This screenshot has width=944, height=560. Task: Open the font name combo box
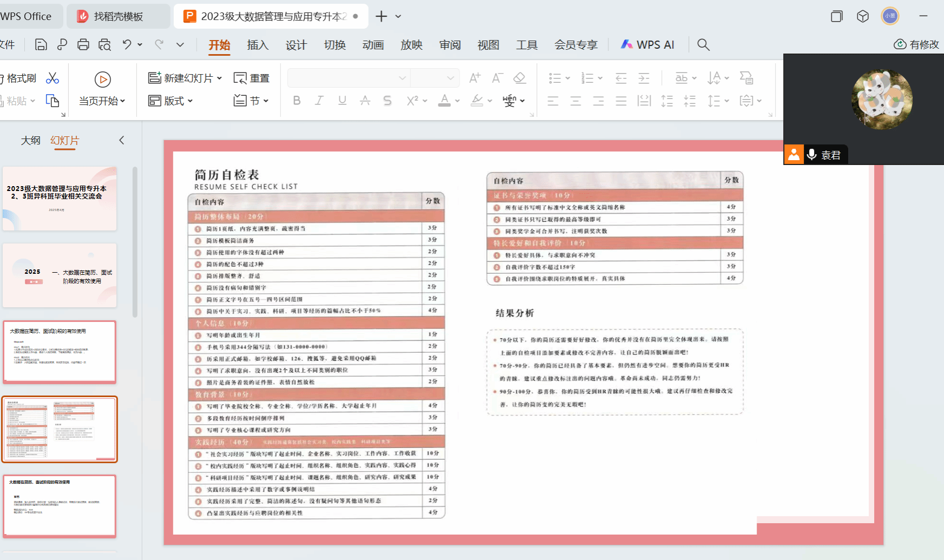coord(349,78)
